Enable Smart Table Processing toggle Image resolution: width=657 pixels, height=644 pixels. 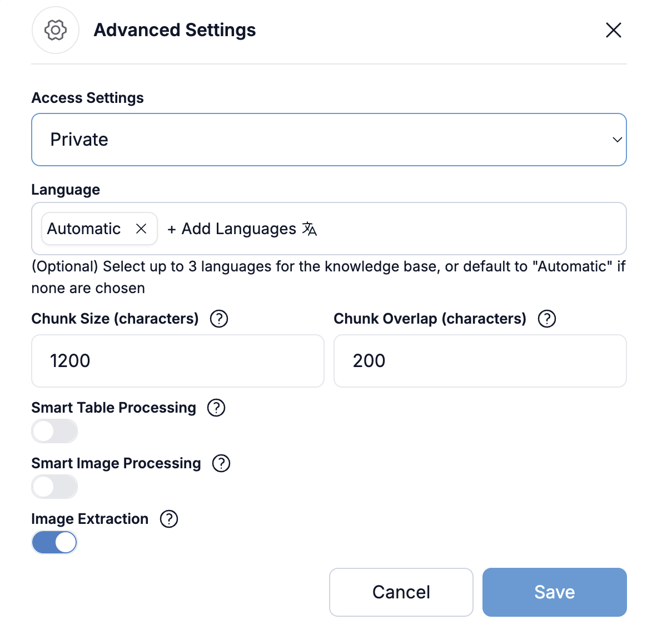pos(54,431)
